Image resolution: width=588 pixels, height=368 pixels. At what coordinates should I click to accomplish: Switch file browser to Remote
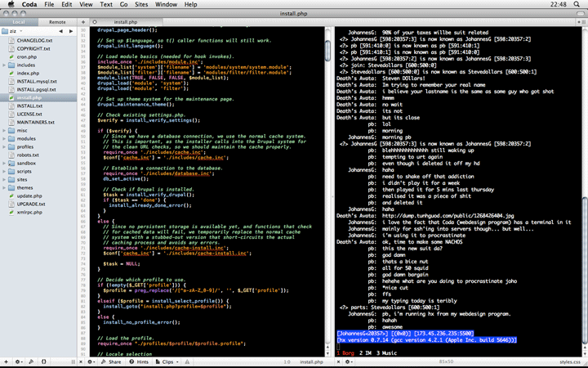57,22
